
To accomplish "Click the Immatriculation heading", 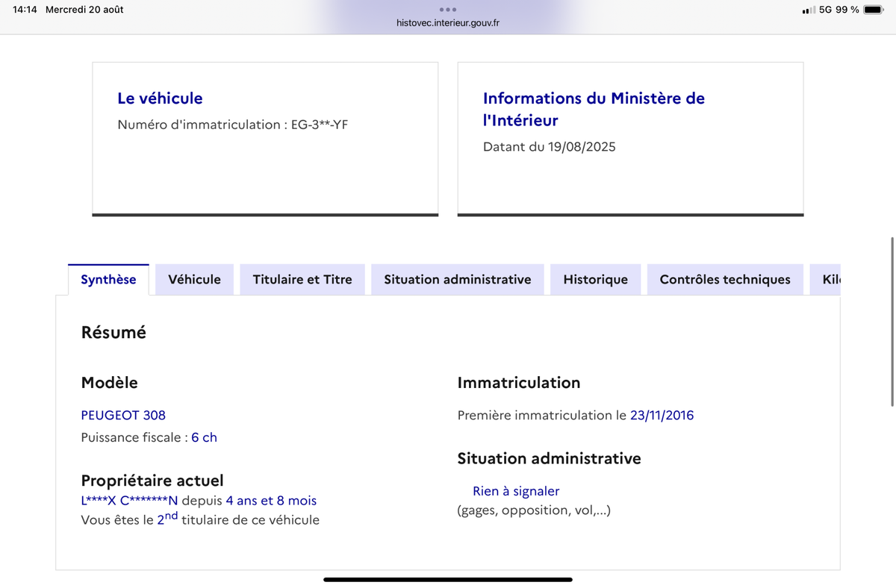I will (519, 383).
